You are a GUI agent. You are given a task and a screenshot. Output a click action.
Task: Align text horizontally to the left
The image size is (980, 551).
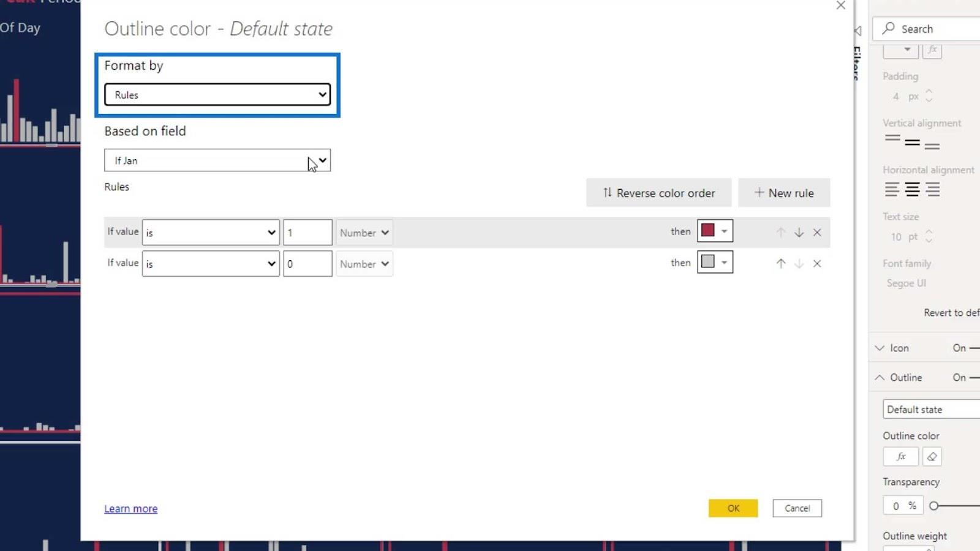click(892, 190)
